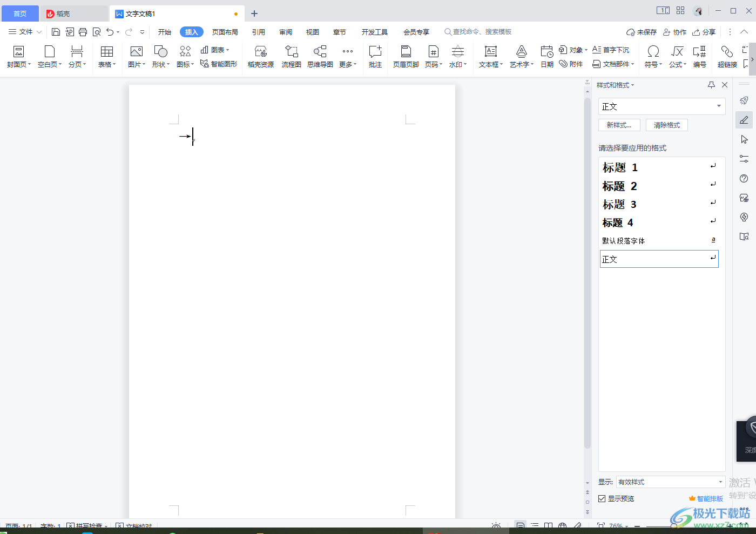The image size is (756, 534).
Task: Insert 艺术字 word art
Action: (x=521, y=57)
